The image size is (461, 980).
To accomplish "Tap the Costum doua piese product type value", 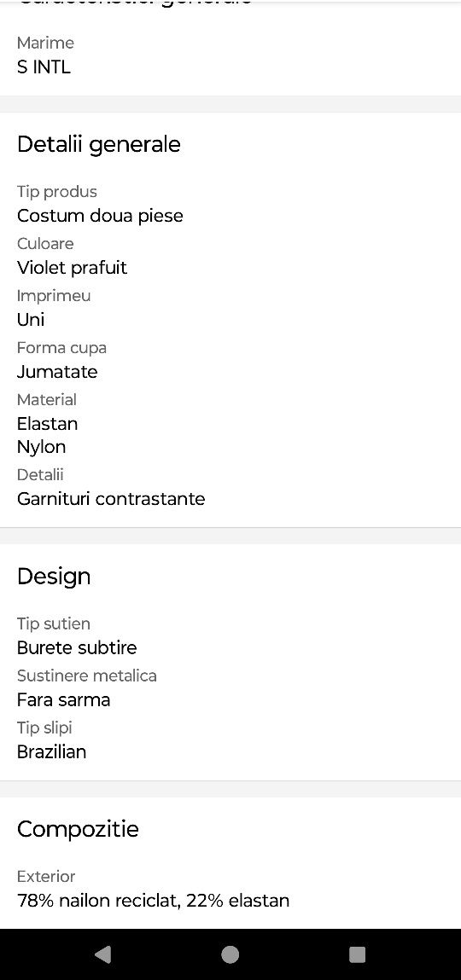I will click(x=100, y=216).
